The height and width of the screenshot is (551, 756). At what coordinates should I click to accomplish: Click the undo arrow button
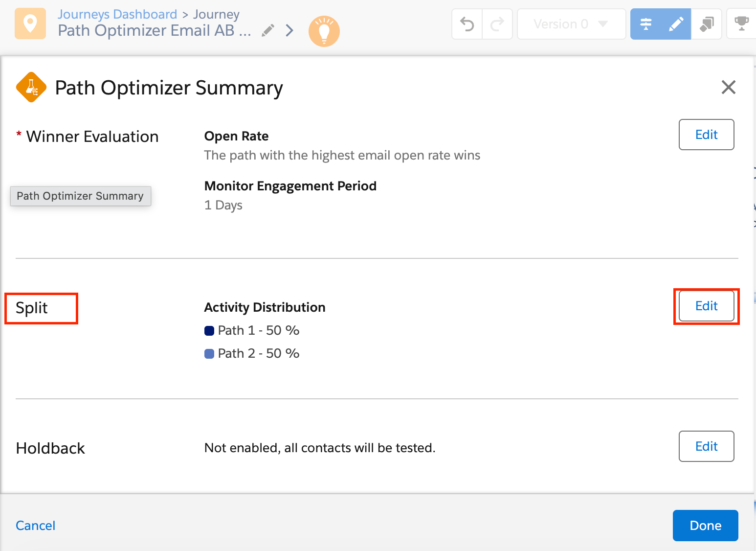tap(467, 24)
